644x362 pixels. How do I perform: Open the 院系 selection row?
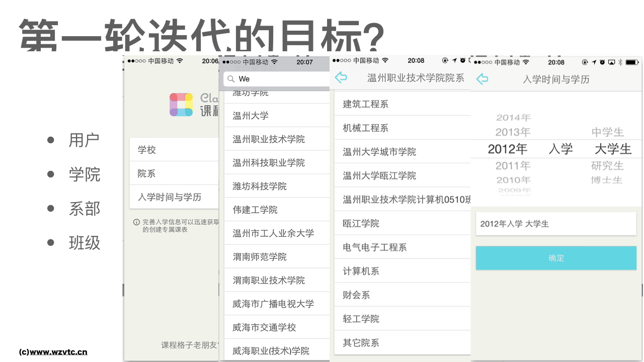[174, 173]
